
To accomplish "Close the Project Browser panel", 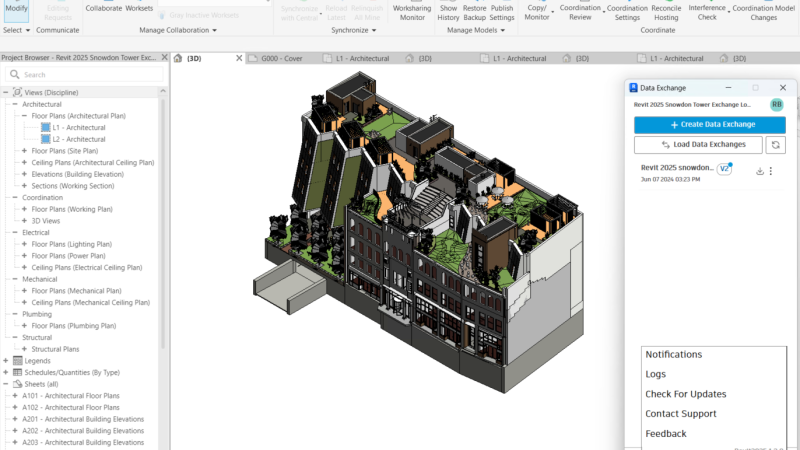I will click(164, 58).
